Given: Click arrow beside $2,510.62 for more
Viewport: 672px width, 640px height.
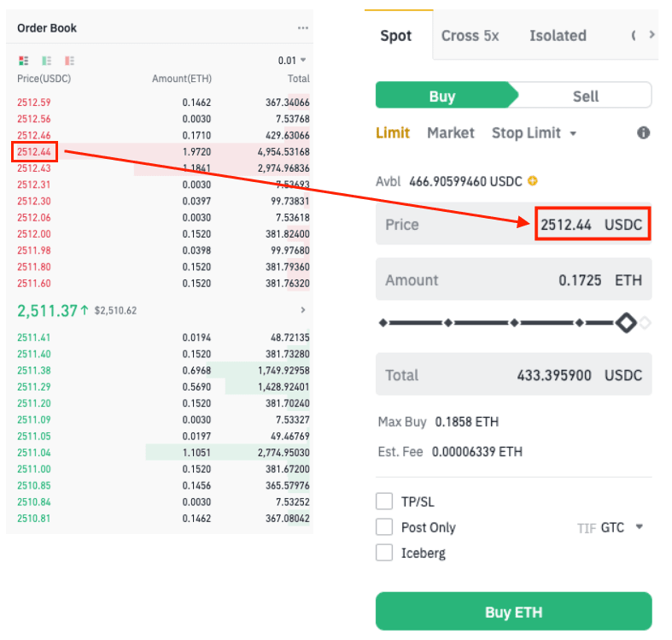Looking at the screenshot, I should pos(303,310).
